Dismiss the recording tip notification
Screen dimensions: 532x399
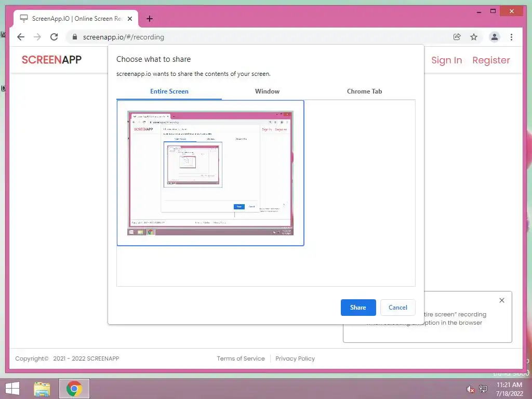(502, 300)
